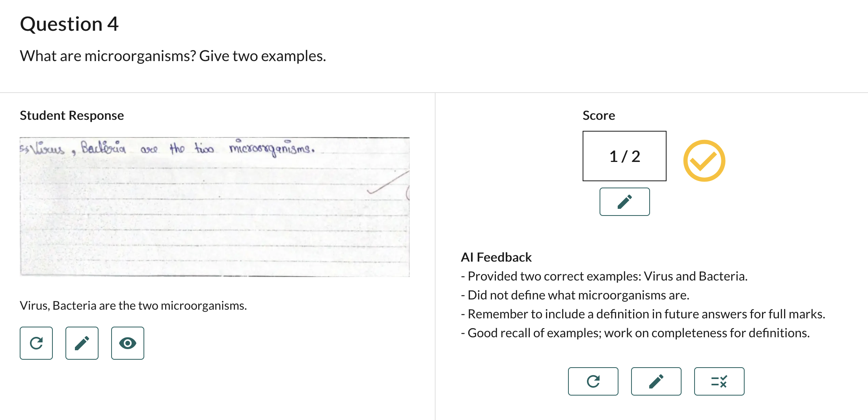Select the AI Feedback heading label
This screenshot has width=868, height=420.
point(496,257)
